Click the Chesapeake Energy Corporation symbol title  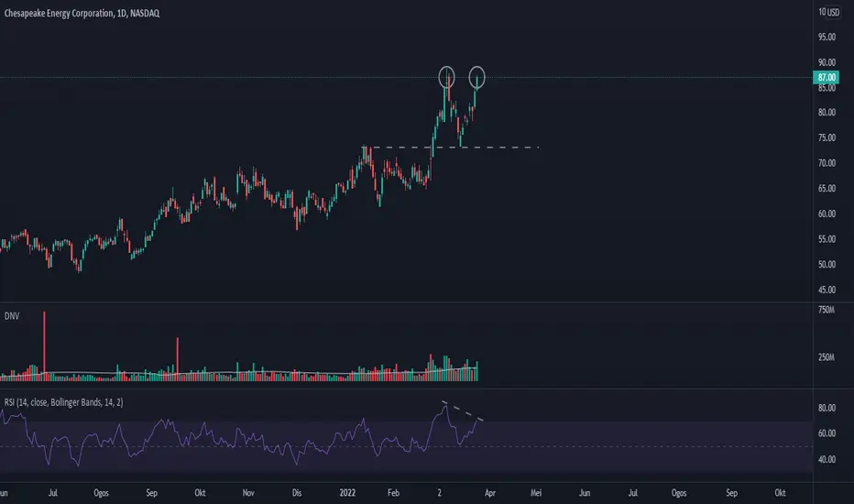[82, 13]
